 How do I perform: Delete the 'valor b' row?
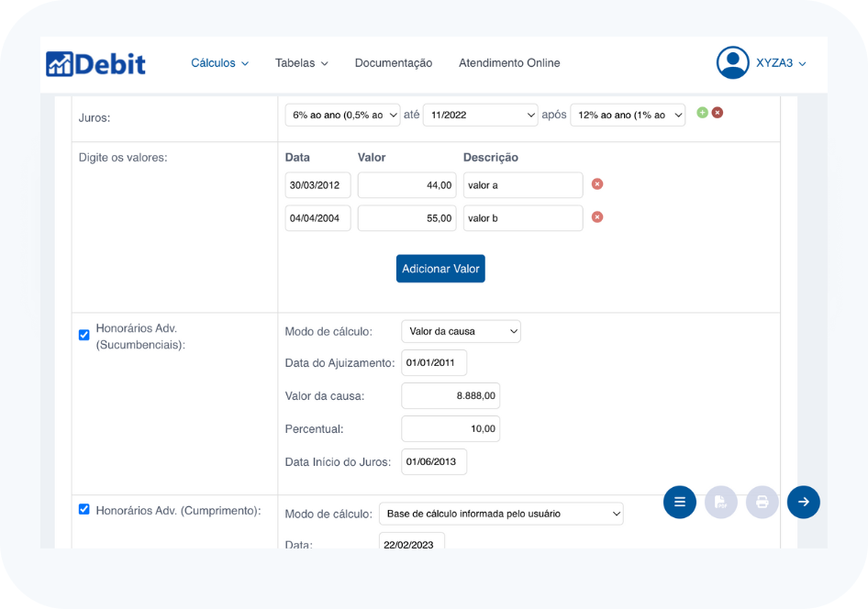(597, 217)
